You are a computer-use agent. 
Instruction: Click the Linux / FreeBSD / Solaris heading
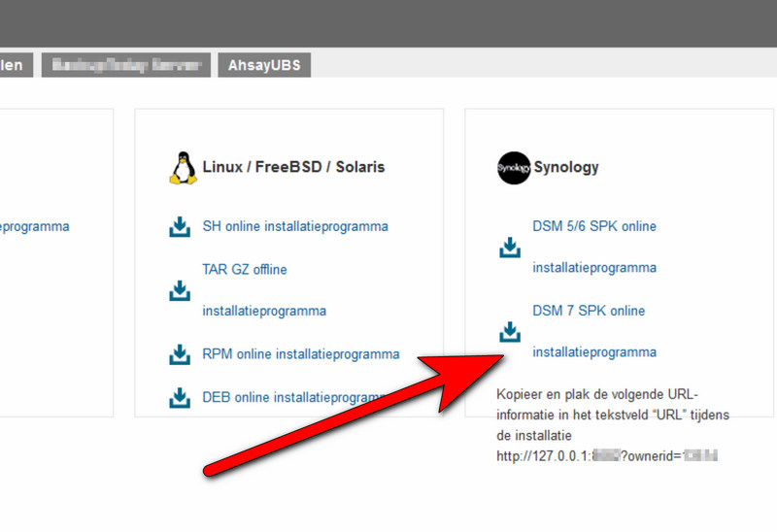pyautogui.click(x=293, y=167)
